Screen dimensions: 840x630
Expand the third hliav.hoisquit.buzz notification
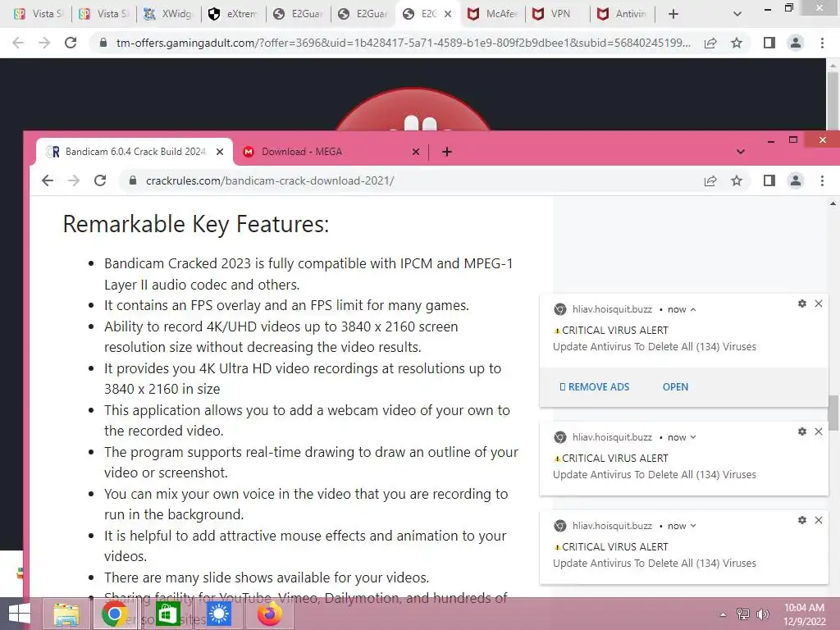693,526
